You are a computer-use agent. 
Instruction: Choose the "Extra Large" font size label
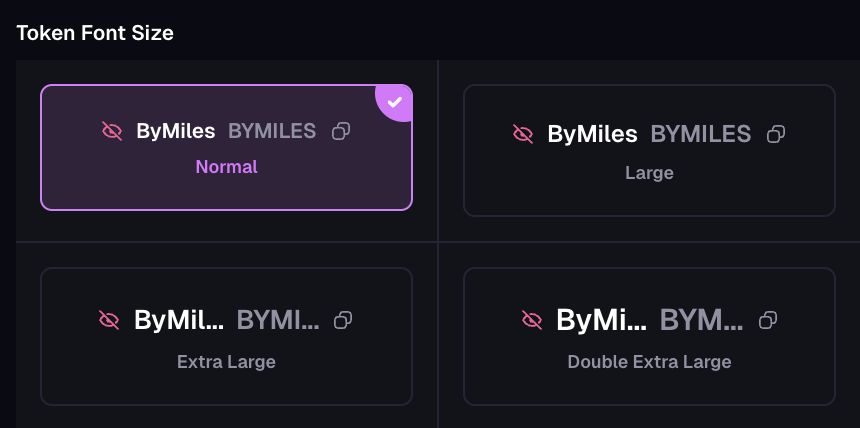coord(226,361)
